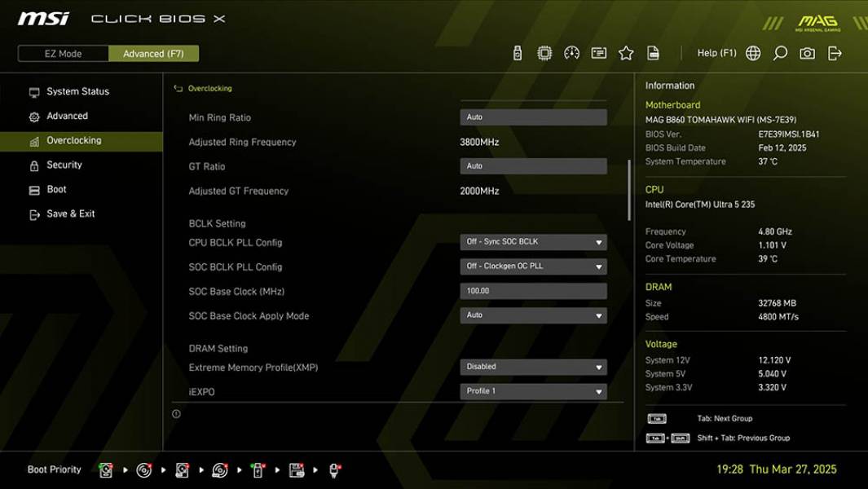Click System 5V value 5.040 V

tap(772, 374)
